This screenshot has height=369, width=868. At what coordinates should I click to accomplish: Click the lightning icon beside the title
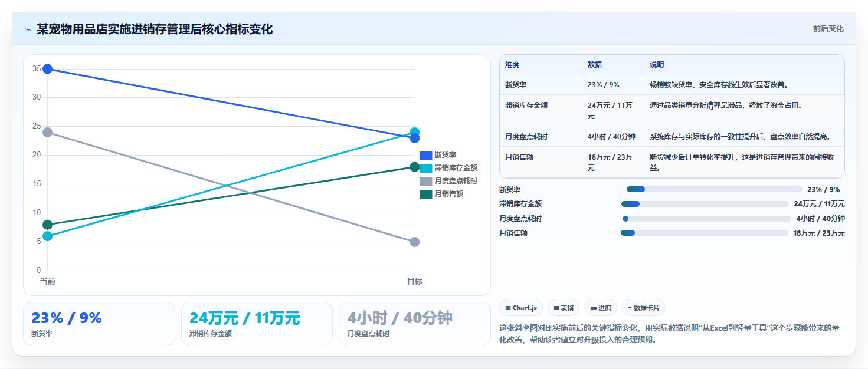28,29
